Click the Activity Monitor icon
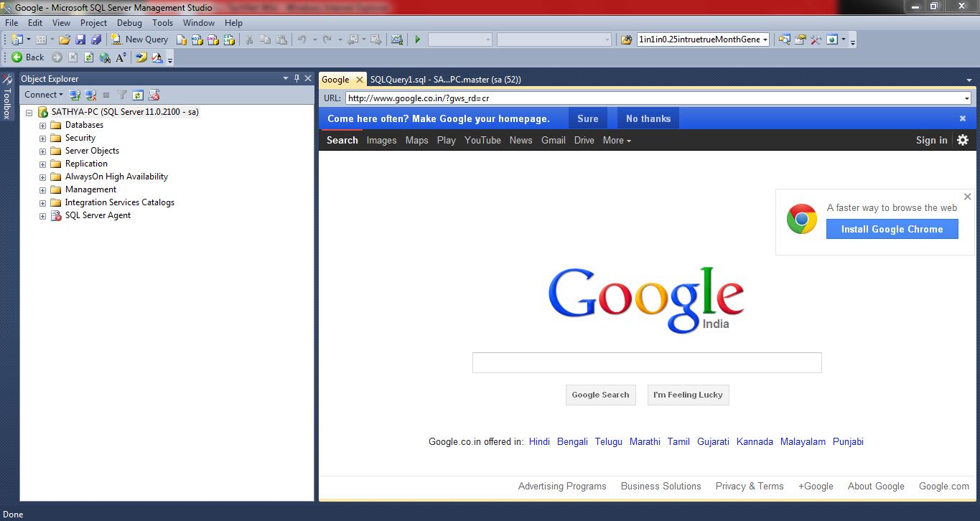980x521 pixels. (x=397, y=39)
